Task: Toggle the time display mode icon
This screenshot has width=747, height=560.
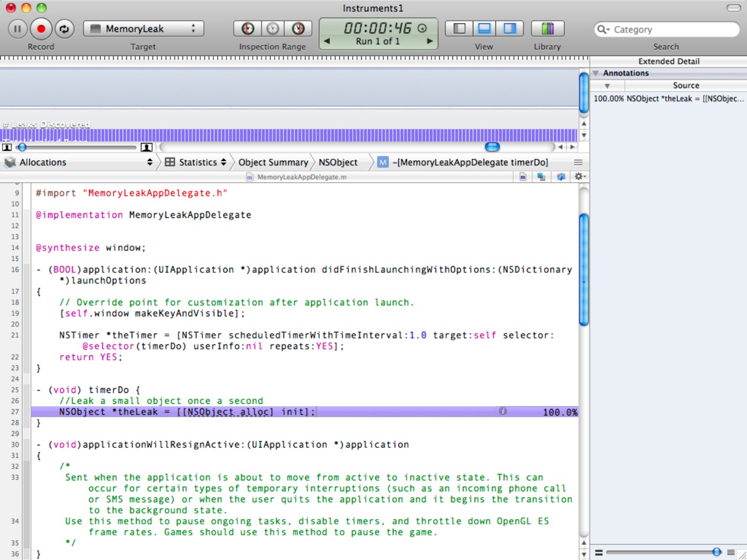Action: point(422,28)
